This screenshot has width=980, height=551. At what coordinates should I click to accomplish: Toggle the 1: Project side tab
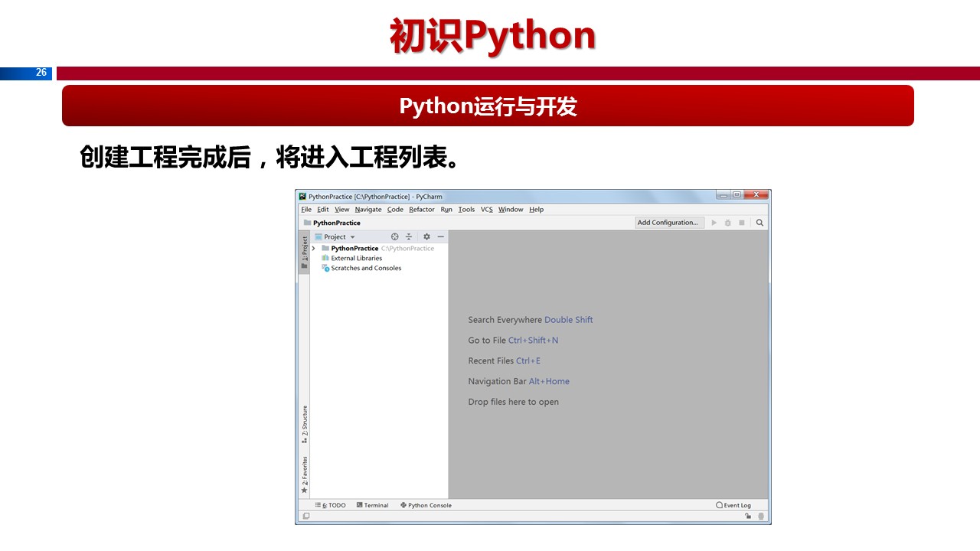(x=304, y=253)
